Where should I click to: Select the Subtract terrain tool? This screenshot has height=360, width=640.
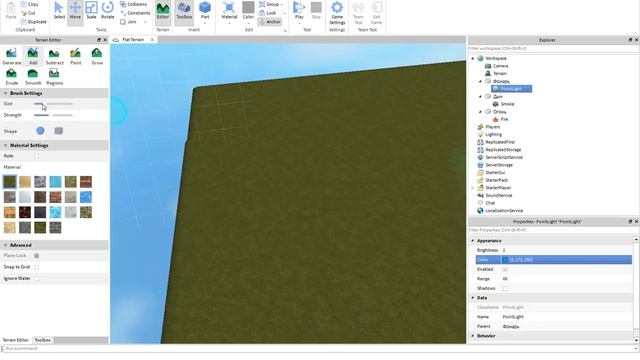tap(54, 56)
